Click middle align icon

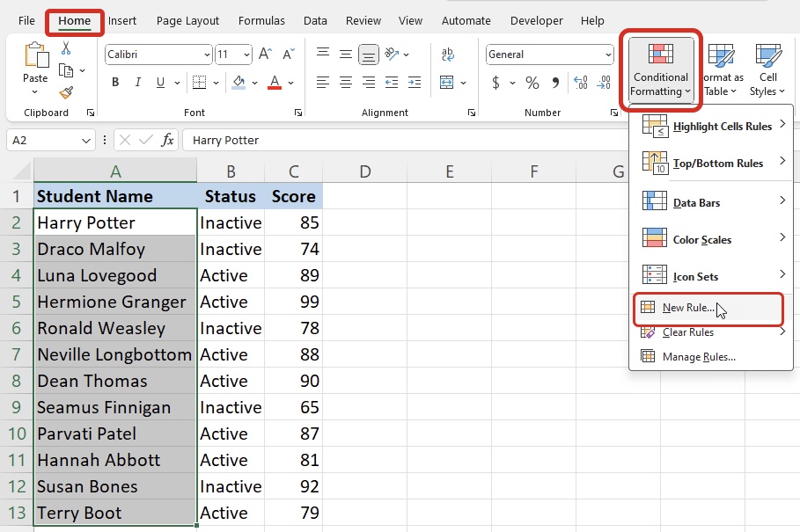tap(345, 54)
